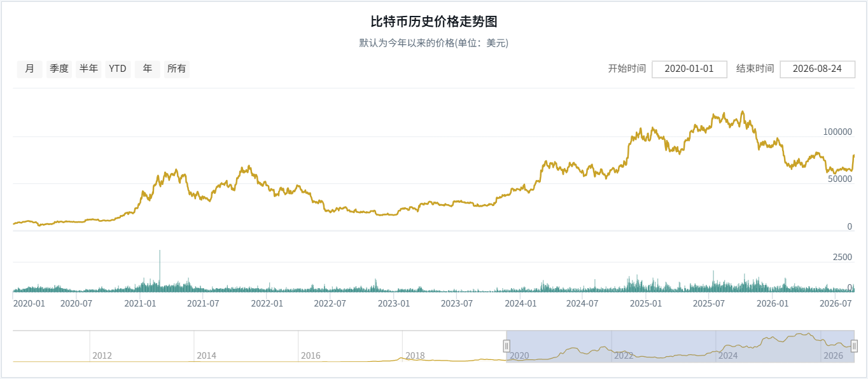This screenshot has width=868, height=379.
Task: Grab the right navigator handle near 2026
Action: pos(854,346)
